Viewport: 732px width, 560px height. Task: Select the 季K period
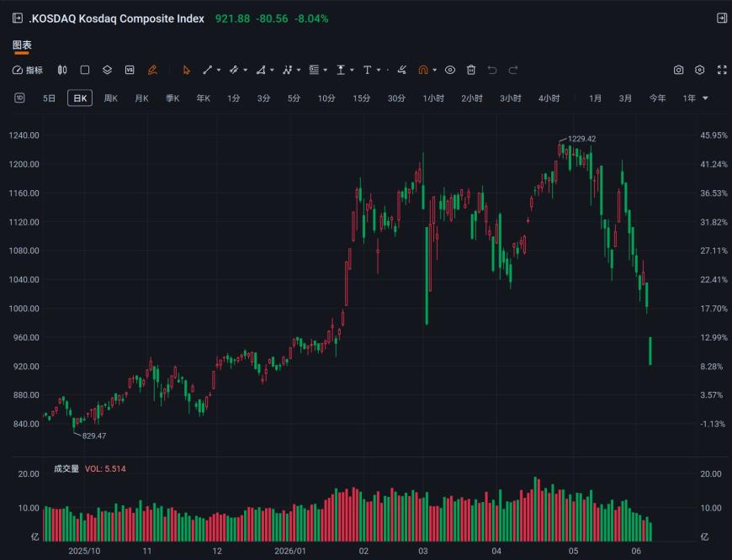[x=172, y=98]
